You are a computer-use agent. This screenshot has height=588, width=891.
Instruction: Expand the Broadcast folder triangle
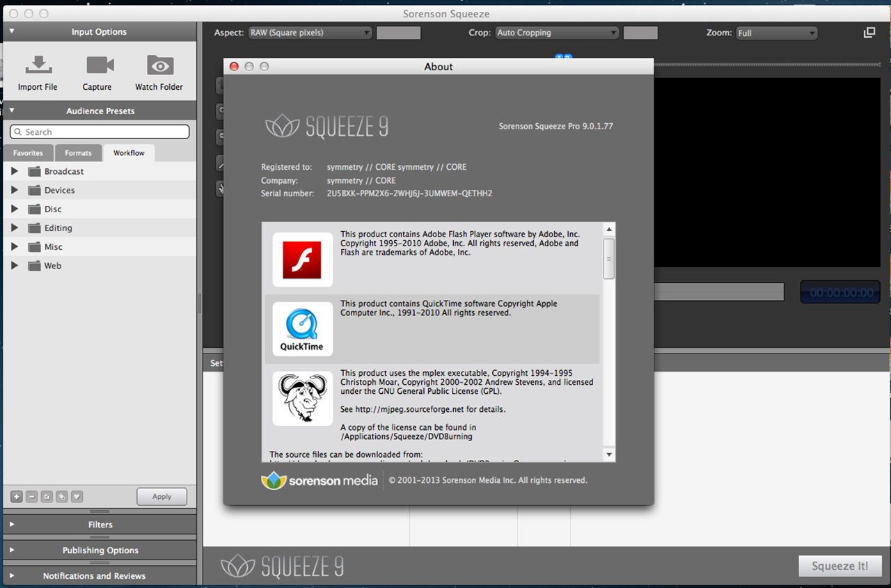point(14,171)
